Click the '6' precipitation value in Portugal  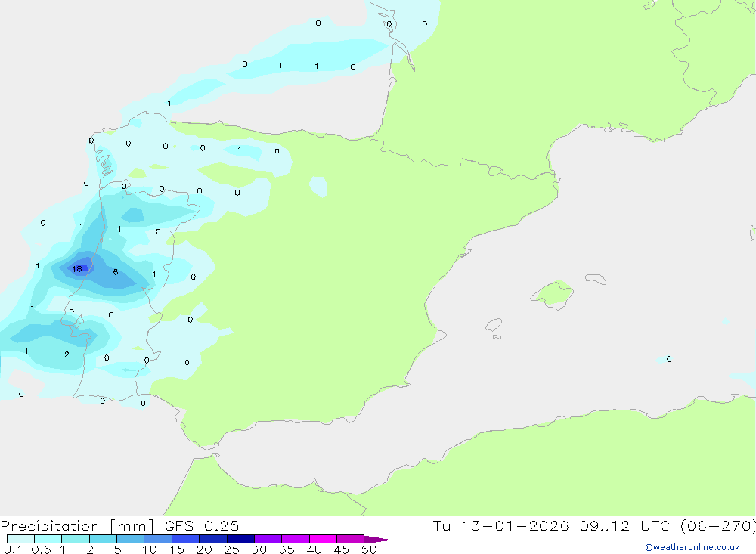click(116, 272)
